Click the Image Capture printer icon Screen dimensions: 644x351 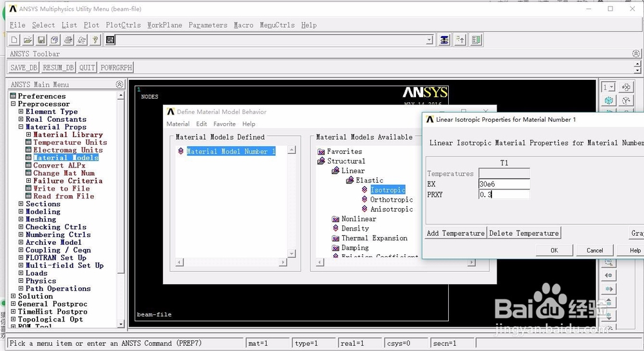coord(69,40)
